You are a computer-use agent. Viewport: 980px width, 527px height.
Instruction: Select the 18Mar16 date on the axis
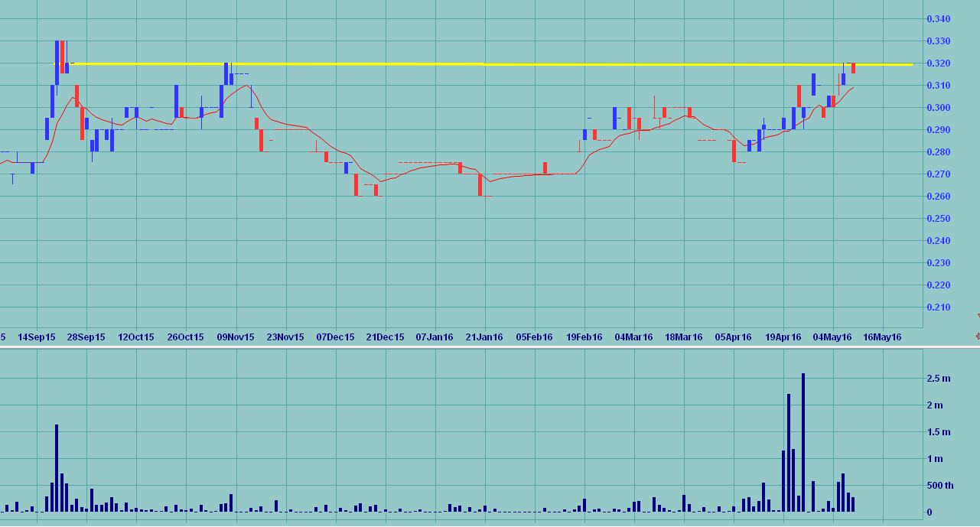pyautogui.click(x=684, y=337)
